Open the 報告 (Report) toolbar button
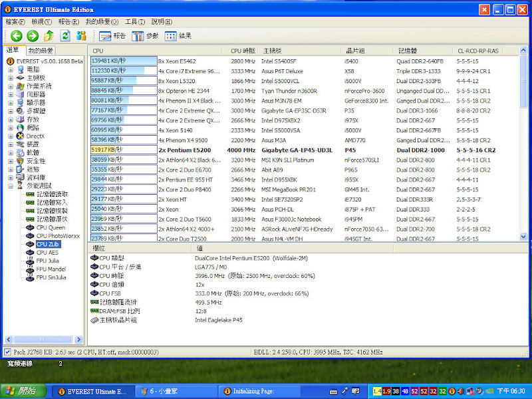This screenshot has width=532, height=399. (112, 36)
